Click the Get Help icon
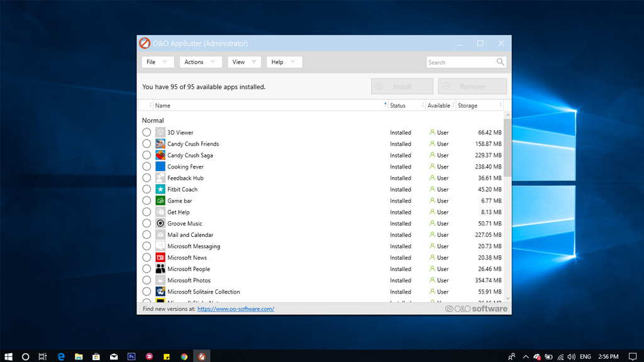The height and width of the screenshot is (362, 644). coord(160,212)
